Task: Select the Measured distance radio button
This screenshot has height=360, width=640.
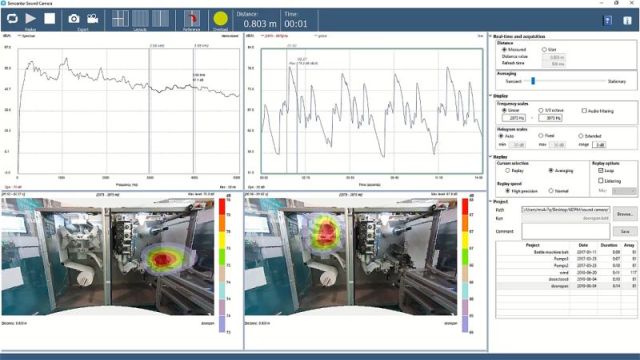Action: click(x=504, y=49)
